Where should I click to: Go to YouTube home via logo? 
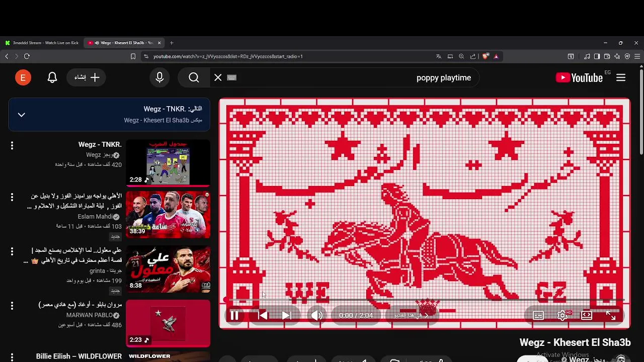tap(579, 77)
